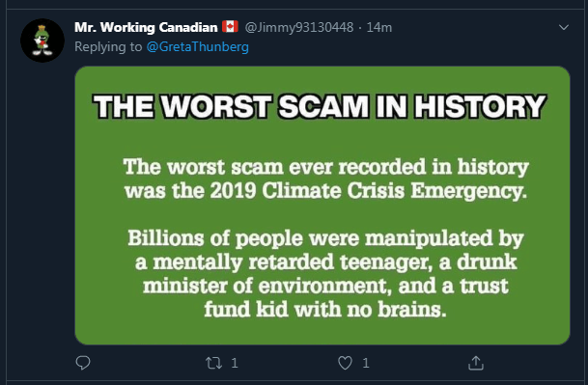
Task: Like the tweet with heart icon
Action: pos(345,363)
